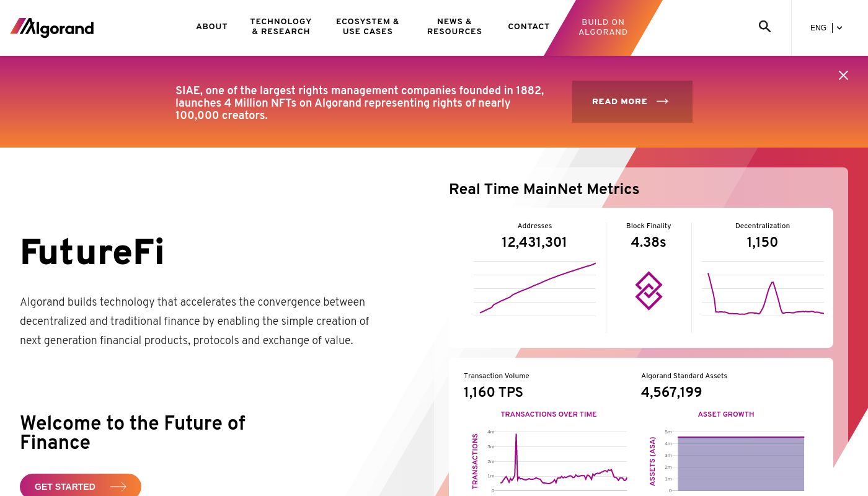The image size is (868, 496).
Task: Click the Block Finality label
Action: click(649, 226)
